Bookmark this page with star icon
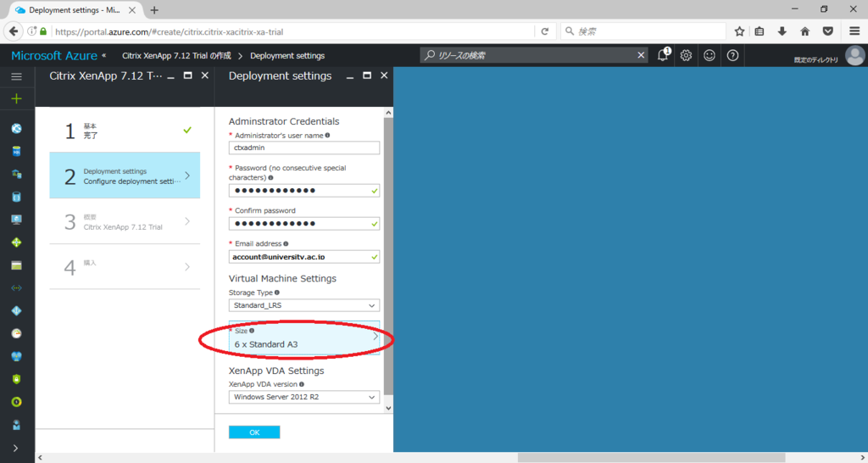Image resolution: width=868 pixels, height=463 pixels. (739, 31)
